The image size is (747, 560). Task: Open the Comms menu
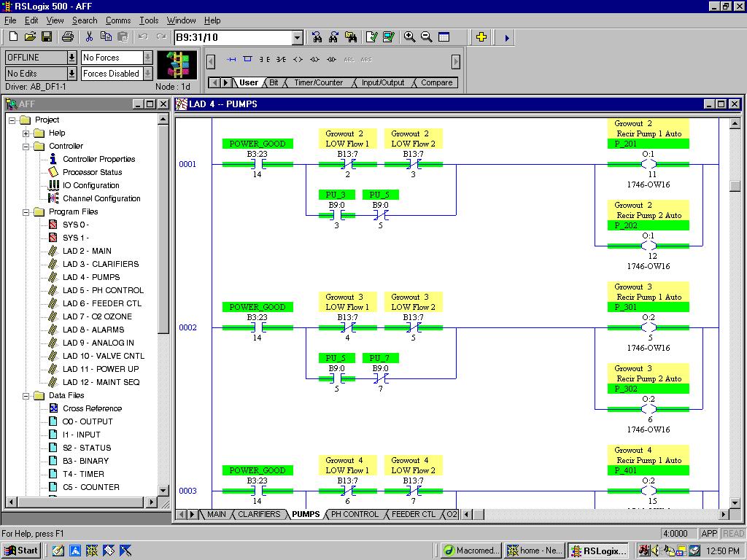click(118, 20)
